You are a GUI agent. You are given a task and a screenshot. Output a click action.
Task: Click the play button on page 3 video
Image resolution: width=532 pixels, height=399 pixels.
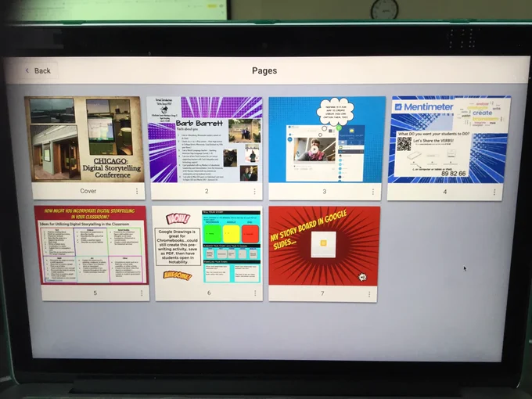pos(315,149)
